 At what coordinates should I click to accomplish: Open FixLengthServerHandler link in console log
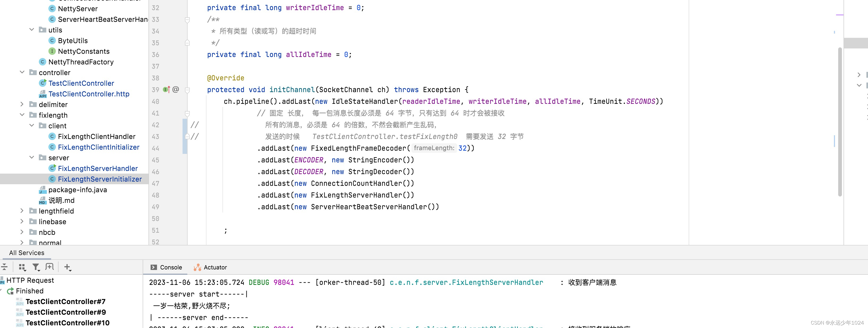pyautogui.click(x=466, y=282)
